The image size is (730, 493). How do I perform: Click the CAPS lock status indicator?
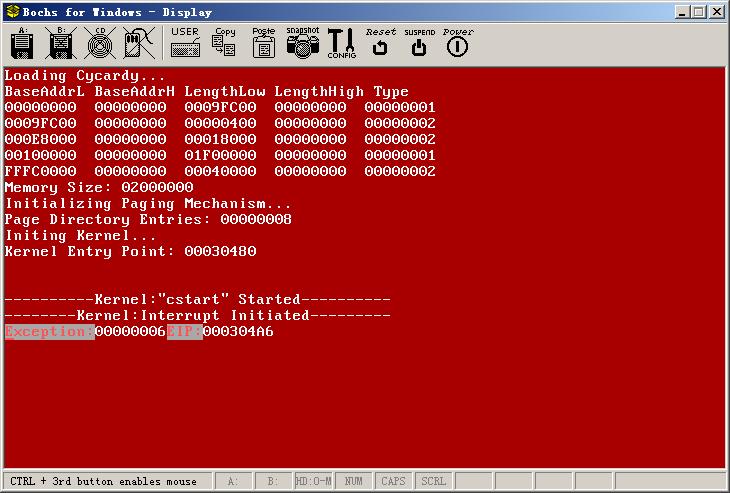(x=393, y=481)
